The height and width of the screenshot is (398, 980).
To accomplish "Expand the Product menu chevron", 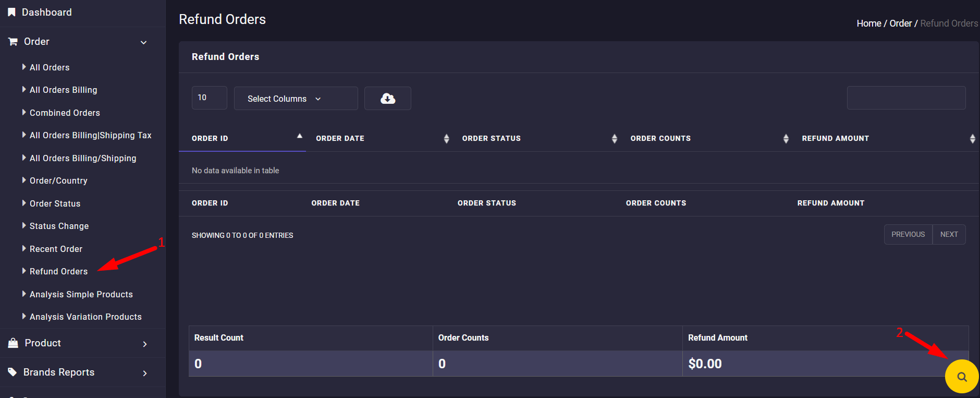I will [x=145, y=344].
